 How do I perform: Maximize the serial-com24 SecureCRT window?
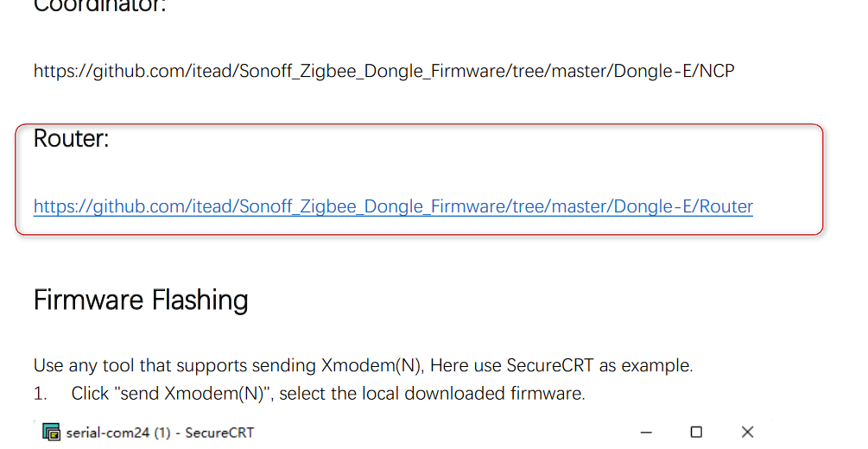(696, 432)
